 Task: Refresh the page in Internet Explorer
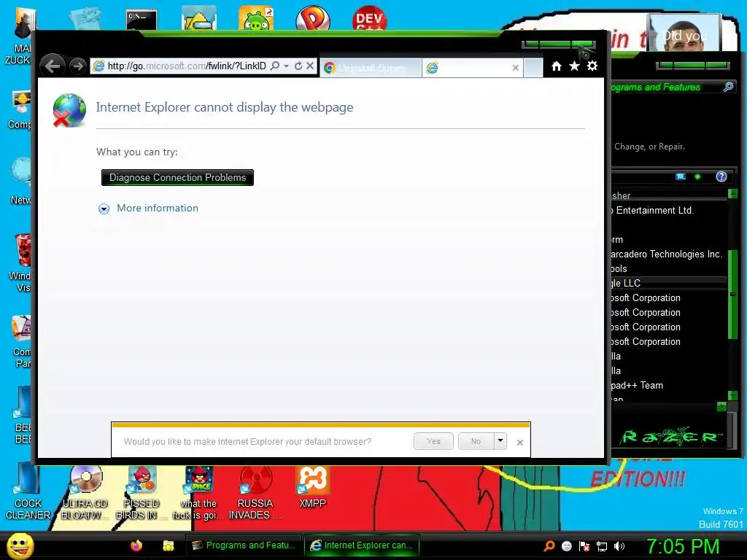coord(298,66)
